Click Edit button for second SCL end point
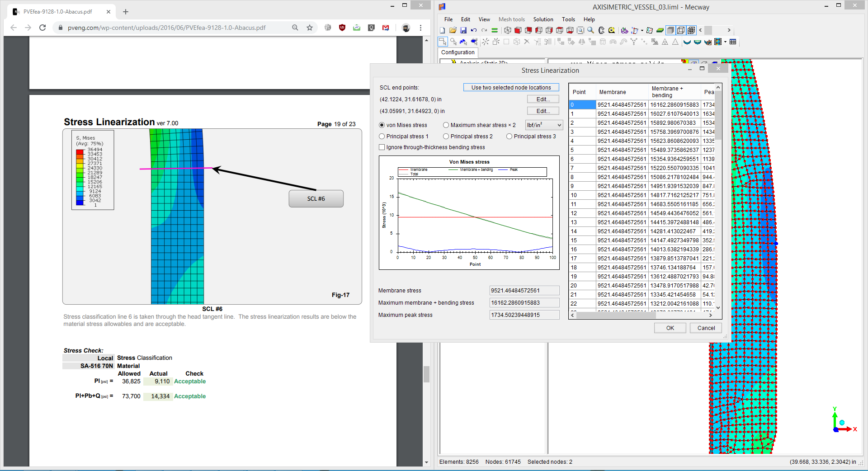Viewport: 868px width, 471px height. 543,111
